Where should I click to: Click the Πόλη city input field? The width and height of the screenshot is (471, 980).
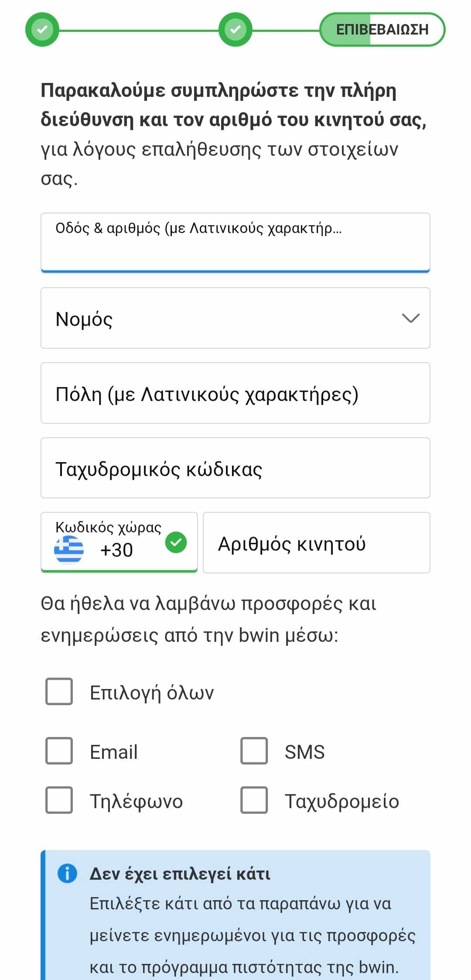click(235, 393)
